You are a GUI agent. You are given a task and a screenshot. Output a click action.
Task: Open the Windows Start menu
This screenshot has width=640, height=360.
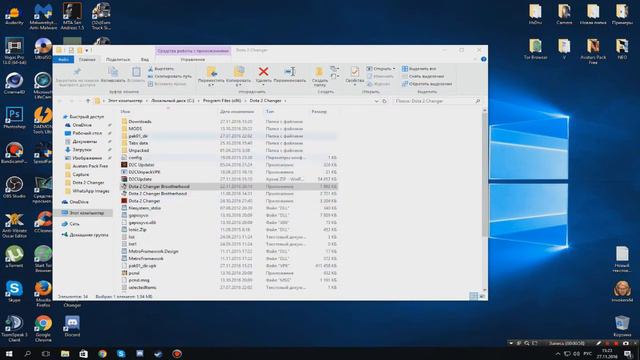[9, 353]
